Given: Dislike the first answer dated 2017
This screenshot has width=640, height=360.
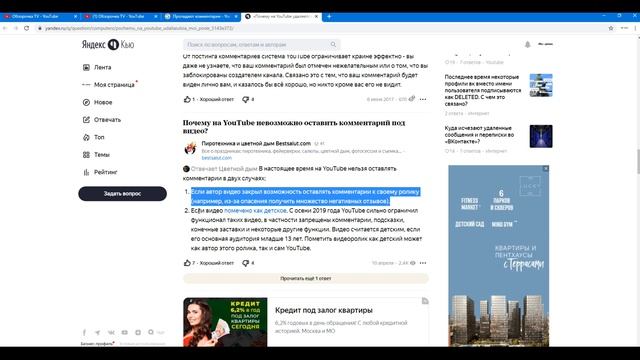Looking at the screenshot, I should [245, 99].
